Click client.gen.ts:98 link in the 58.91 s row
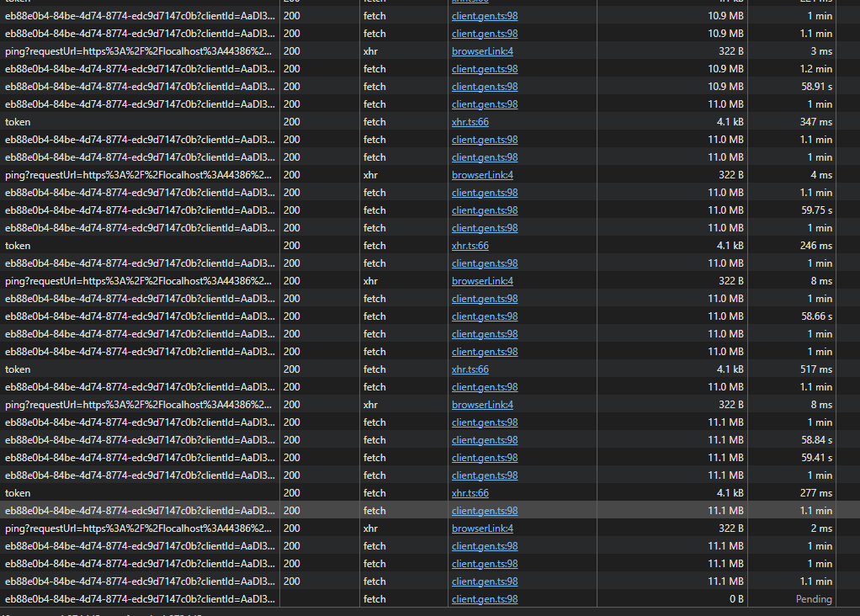This screenshot has height=616, width=860. (x=485, y=87)
